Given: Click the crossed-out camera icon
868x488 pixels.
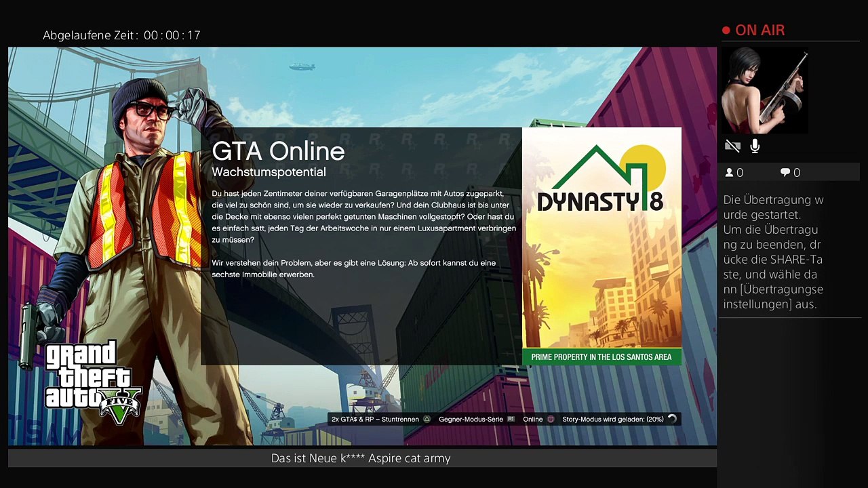Looking at the screenshot, I should pyautogui.click(x=732, y=146).
